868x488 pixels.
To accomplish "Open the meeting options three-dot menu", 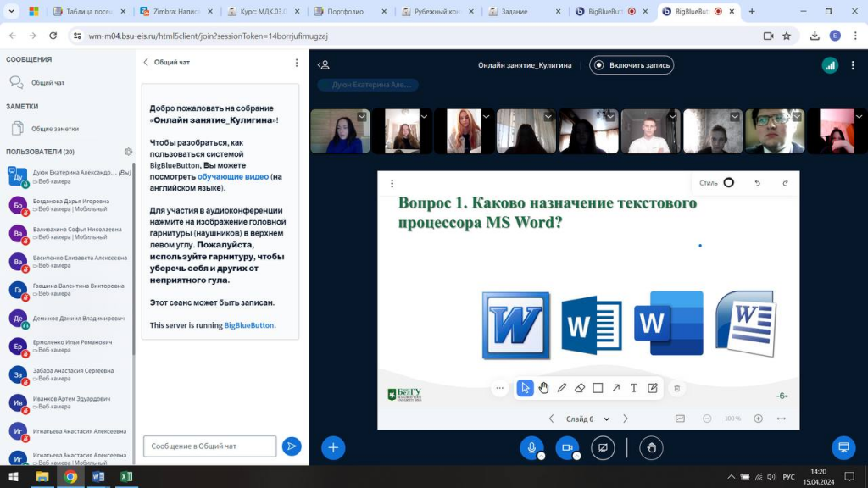I will [x=853, y=65].
